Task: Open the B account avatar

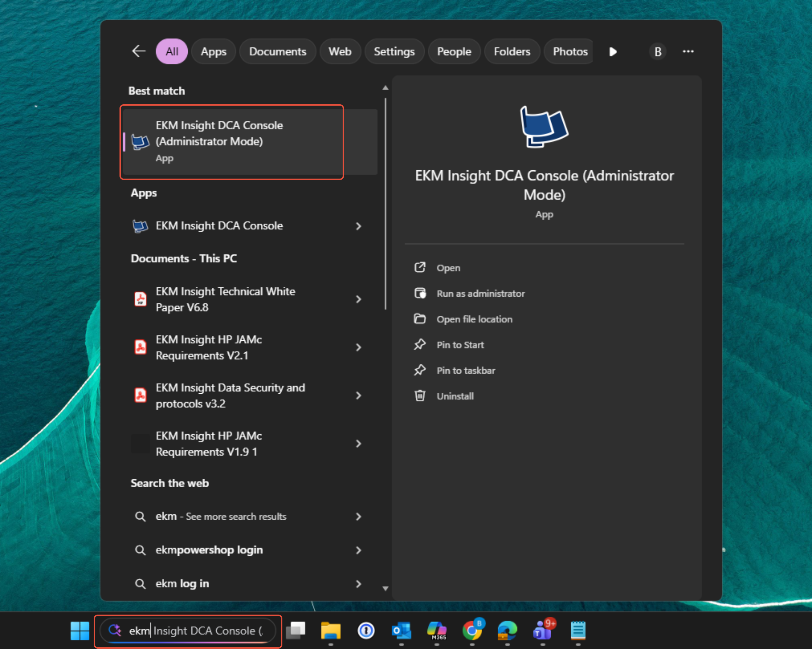Action: coord(658,51)
